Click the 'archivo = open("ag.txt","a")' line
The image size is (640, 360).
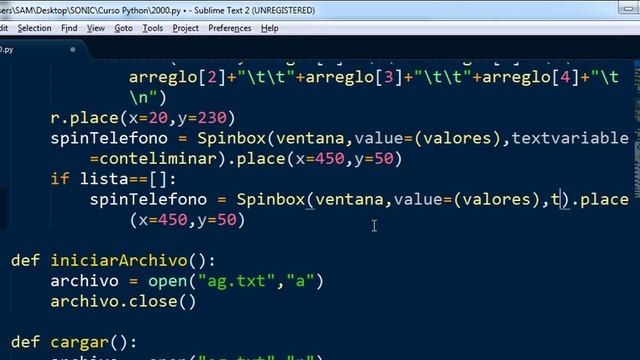187,281
